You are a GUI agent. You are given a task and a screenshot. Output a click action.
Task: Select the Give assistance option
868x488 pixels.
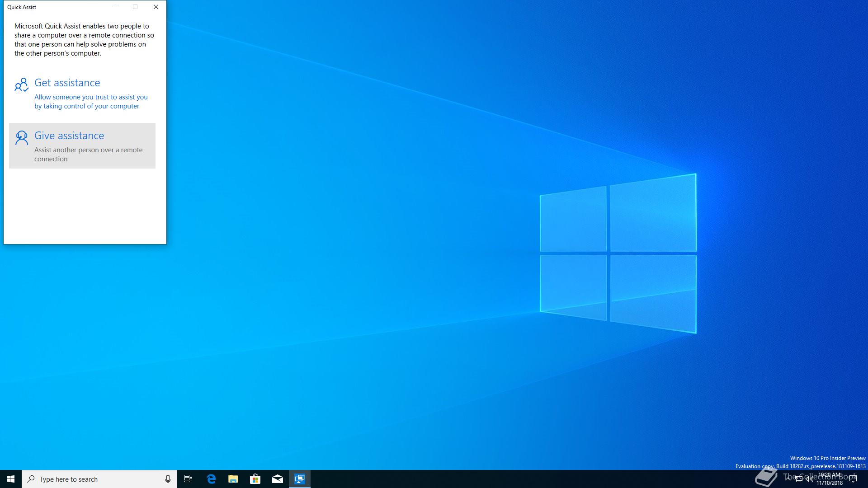pyautogui.click(x=82, y=145)
